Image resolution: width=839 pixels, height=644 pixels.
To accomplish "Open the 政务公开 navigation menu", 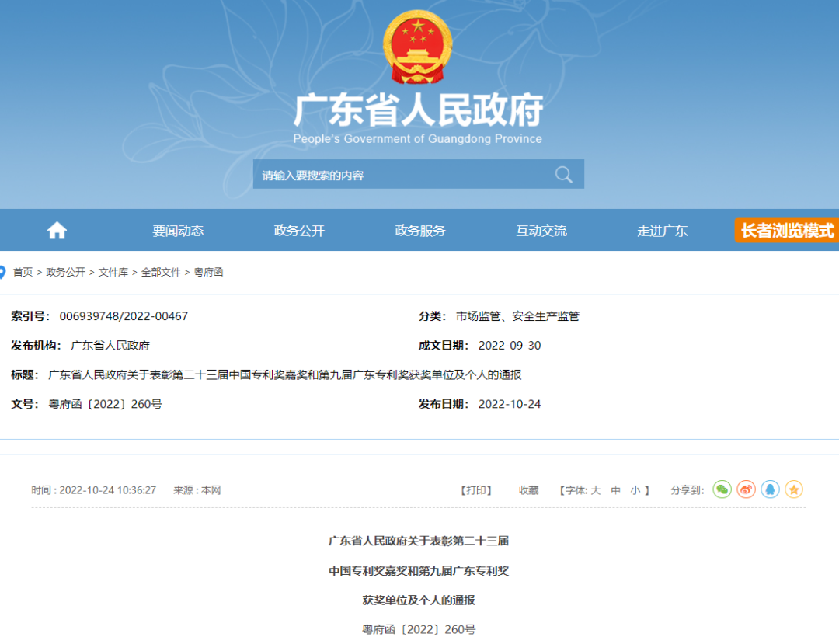I will [x=300, y=230].
